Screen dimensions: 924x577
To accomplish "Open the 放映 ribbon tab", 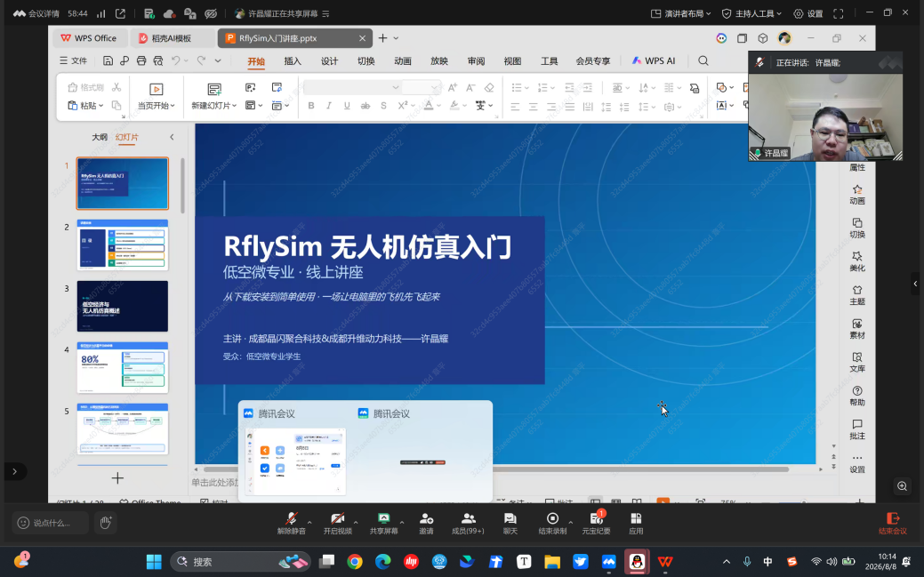I will coord(439,60).
